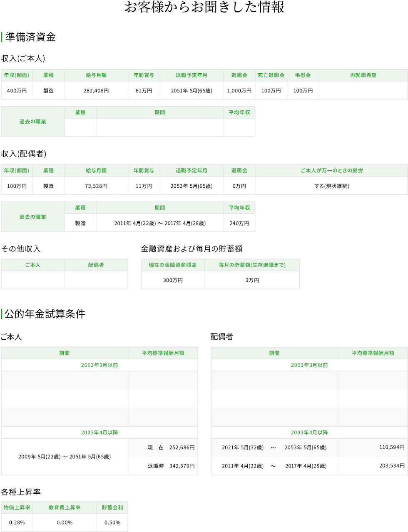This screenshot has height=532, width=408.
Task: Click the 貯蓄金利 0.50% value
Action: 112,522
